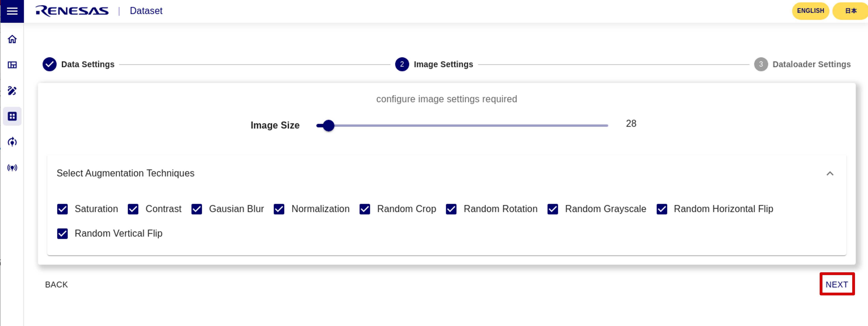Go to Home via sidebar icon
Image resolution: width=868 pixels, height=326 pixels.
[12, 39]
